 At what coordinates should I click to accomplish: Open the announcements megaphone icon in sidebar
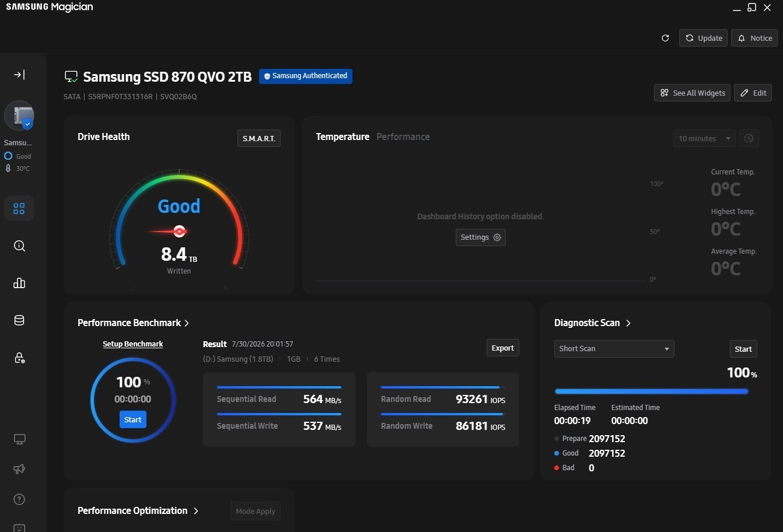19,469
